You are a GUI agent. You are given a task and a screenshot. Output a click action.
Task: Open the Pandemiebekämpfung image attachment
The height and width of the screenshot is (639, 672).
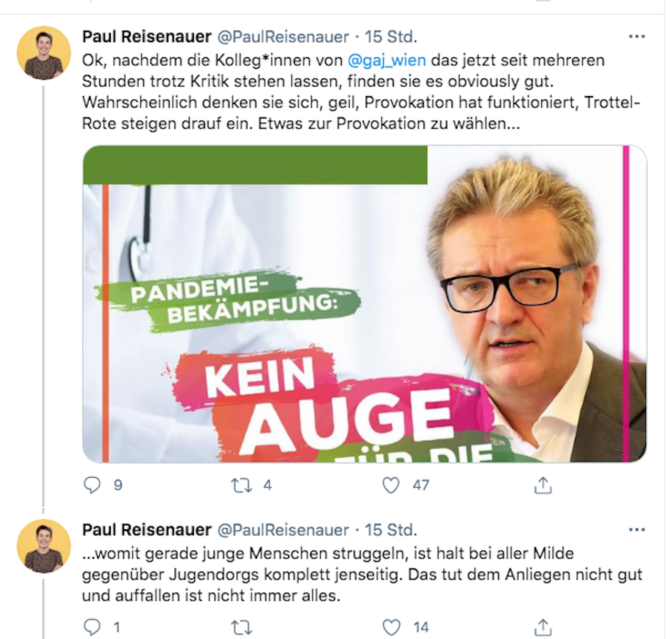point(364,304)
